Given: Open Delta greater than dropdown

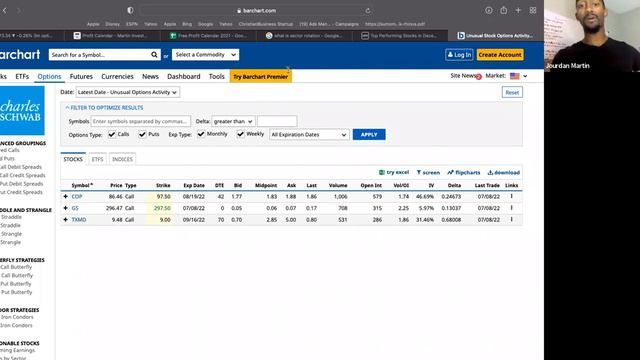Looking at the screenshot, I should pos(233,121).
